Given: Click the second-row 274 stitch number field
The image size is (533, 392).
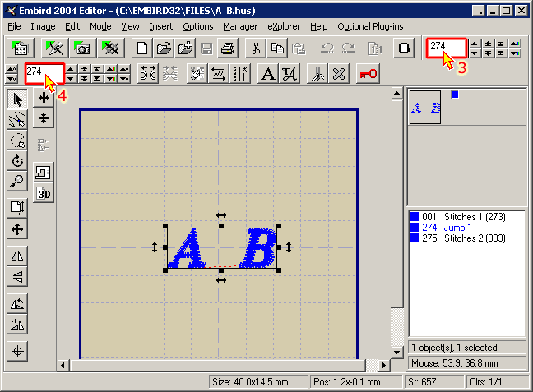Looking at the screenshot, I should tap(44, 73).
